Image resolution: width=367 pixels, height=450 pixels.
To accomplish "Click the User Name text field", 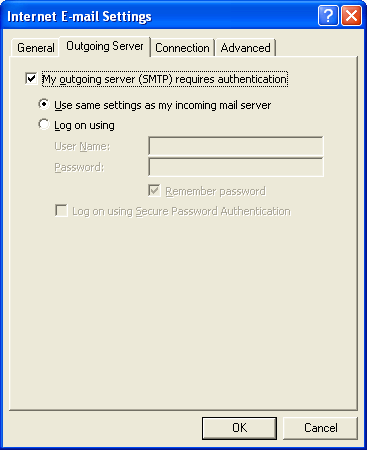I will point(236,146).
